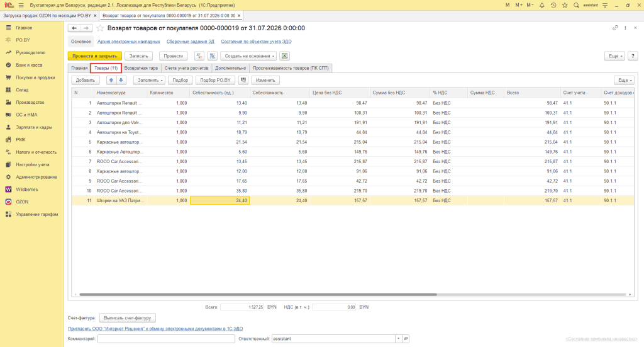This screenshot has width=644, height=347.
Task: Open Прослеживаемость товаров (ПК СПТ) tab
Action: tap(291, 68)
